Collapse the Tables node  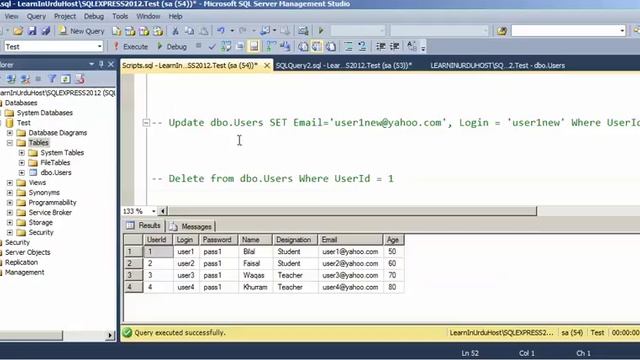point(10,143)
